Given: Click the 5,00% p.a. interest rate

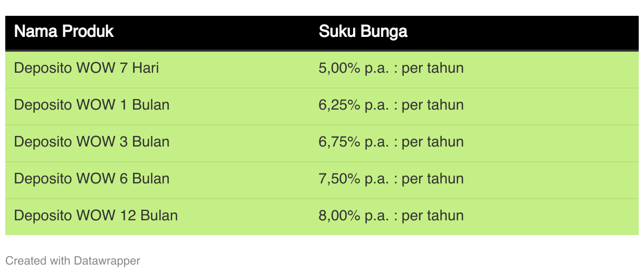Looking at the screenshot, I should [354, 69].
